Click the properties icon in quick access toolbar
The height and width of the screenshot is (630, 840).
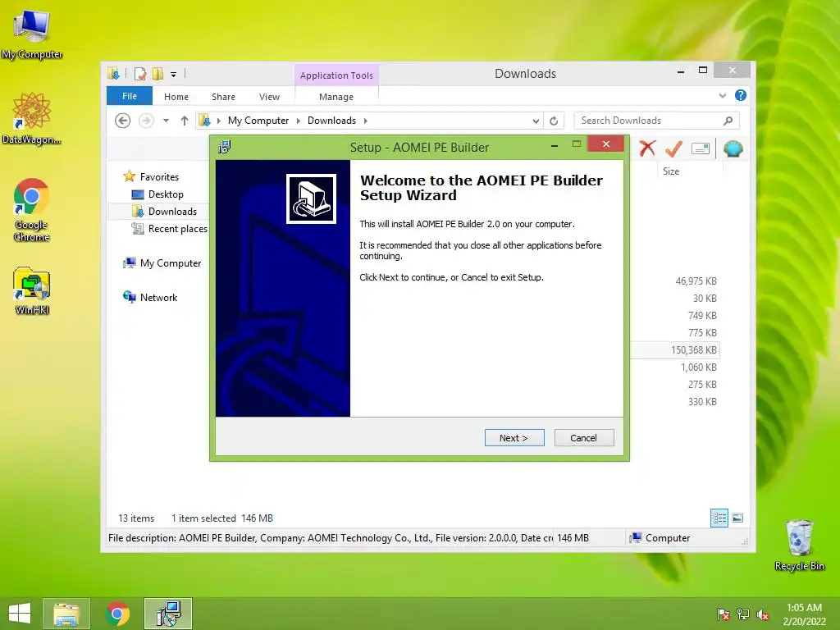point(140,73)
